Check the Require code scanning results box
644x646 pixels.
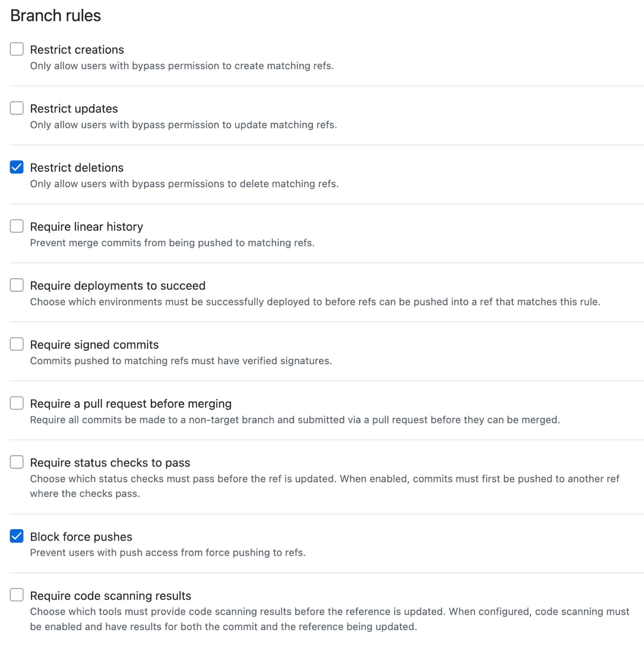pyautogui.click(x=17, y=595)
